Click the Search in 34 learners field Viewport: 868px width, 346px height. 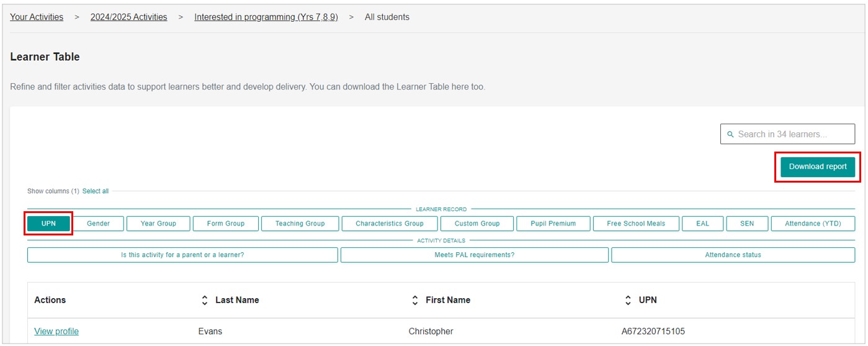point(791,134)
